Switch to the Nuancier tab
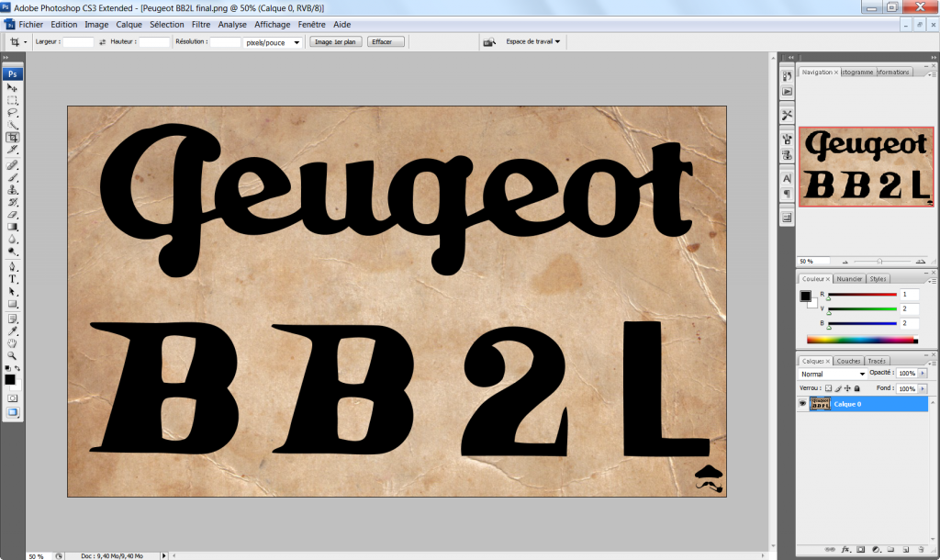Image resolution: width=940 pixels, height=560 pixels. (x=849, y=279)
